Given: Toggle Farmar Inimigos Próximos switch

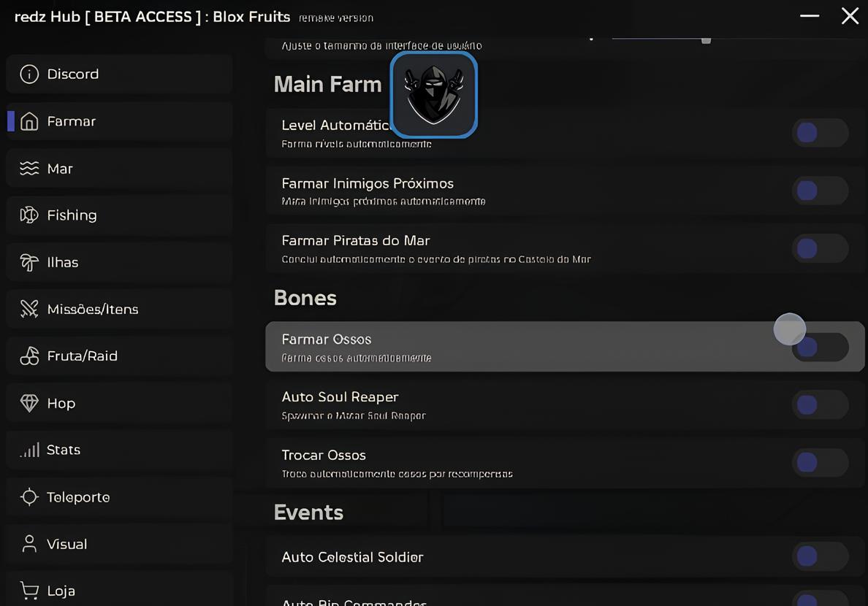Looking at the screenshot, I should [820, 191].
